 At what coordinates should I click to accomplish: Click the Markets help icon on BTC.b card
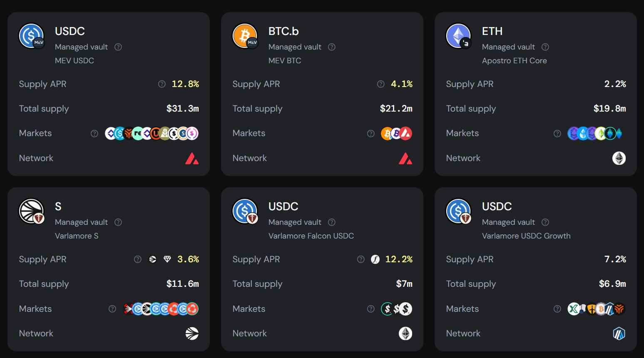pyautogui.click(x=370, y=134)
